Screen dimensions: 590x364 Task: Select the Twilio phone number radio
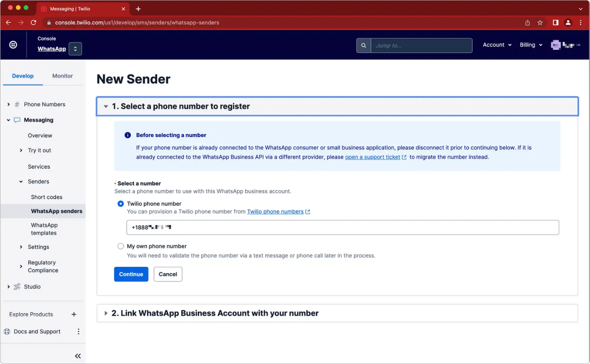pos(121,204)
